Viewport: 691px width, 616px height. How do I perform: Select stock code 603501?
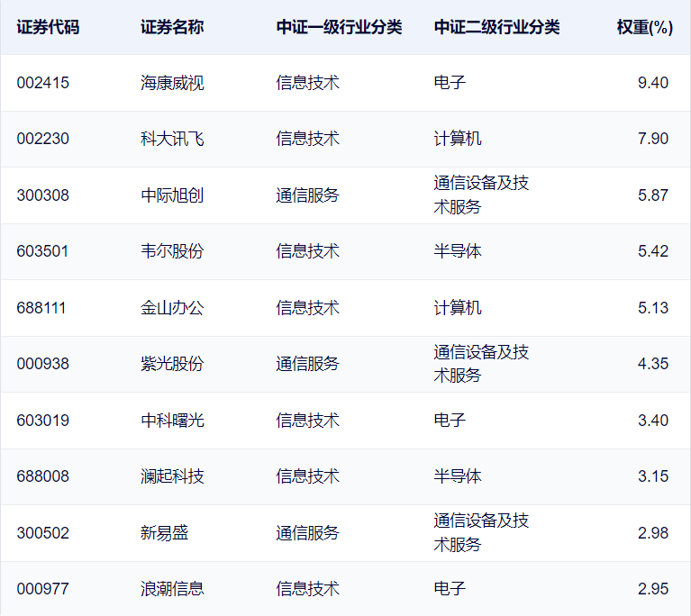(42, 251)
